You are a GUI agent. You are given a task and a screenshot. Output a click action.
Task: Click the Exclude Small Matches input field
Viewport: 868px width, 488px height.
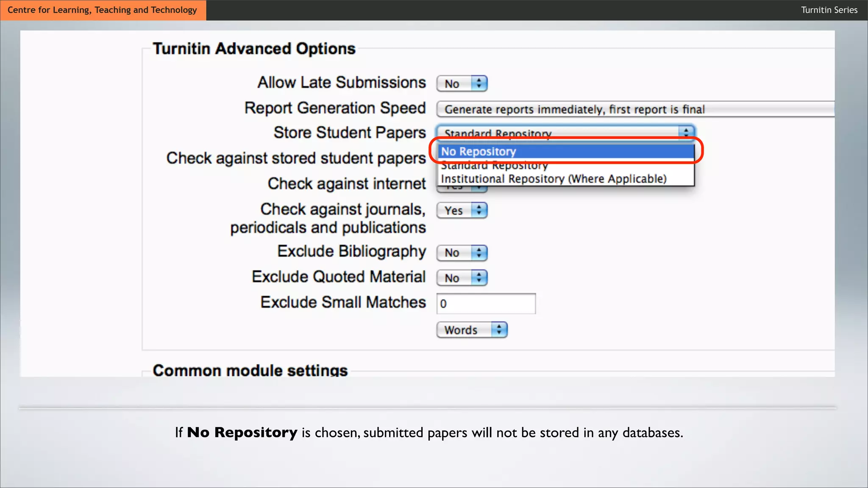coord(486,304)
